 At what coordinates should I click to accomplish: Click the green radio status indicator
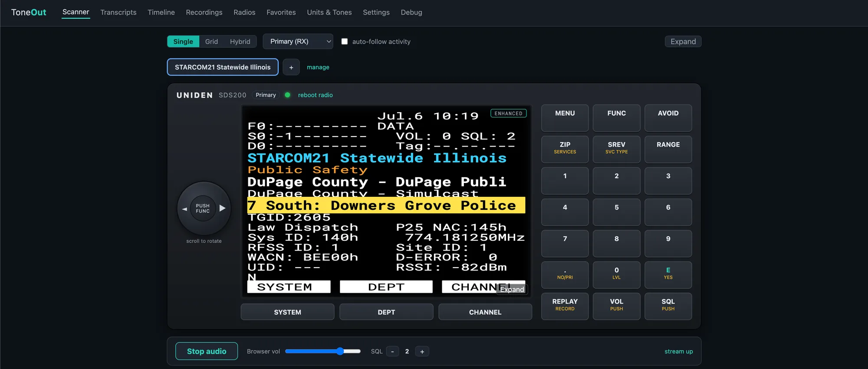click(287, 95)
